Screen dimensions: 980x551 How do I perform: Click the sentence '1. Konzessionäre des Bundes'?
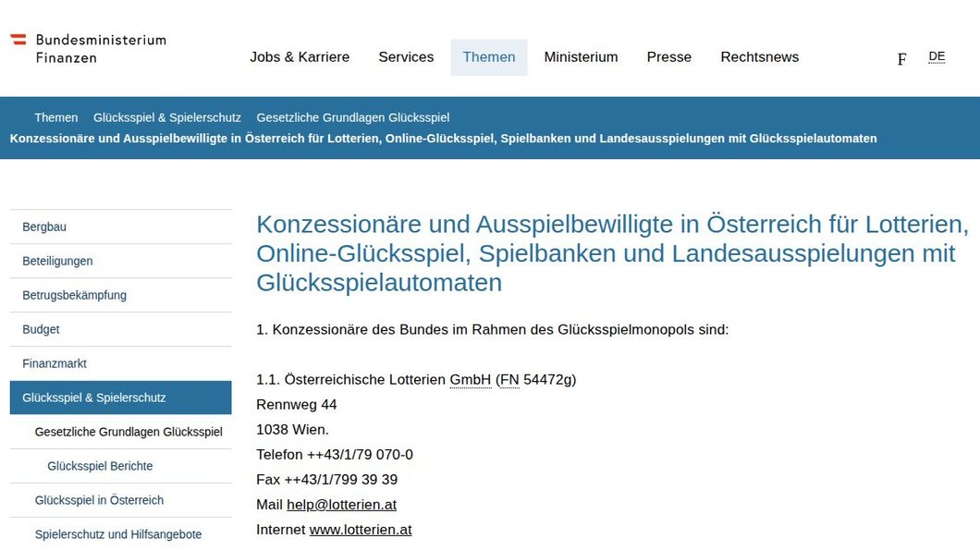(493, 330)
